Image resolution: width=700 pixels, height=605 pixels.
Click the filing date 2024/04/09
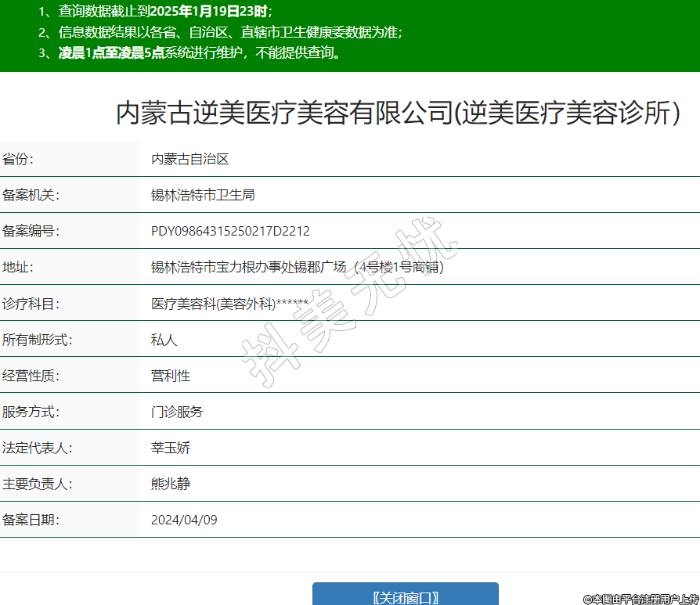point(184,520)
